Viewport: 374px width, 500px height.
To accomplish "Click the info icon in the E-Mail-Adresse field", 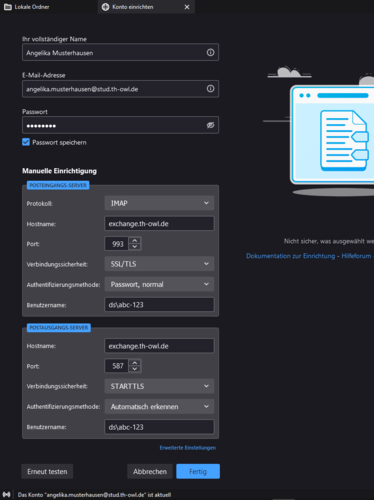I will tap(210, 89).
